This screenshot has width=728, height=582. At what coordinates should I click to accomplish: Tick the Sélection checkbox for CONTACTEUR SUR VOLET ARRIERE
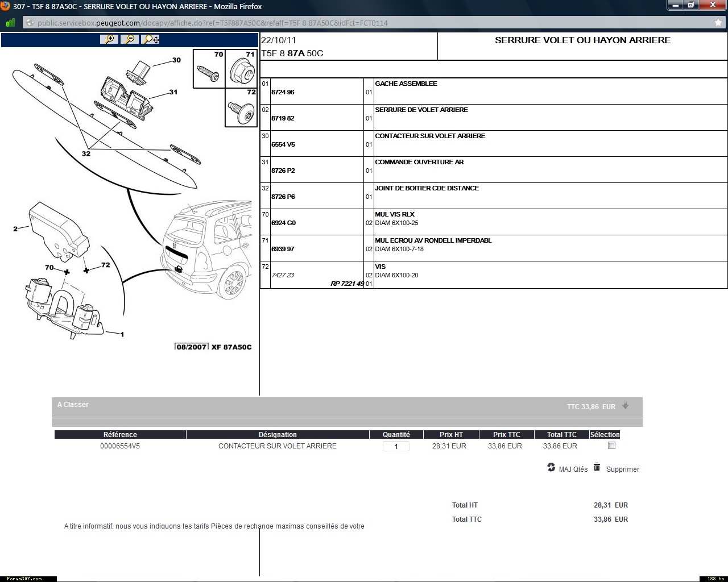click(611, 446)
